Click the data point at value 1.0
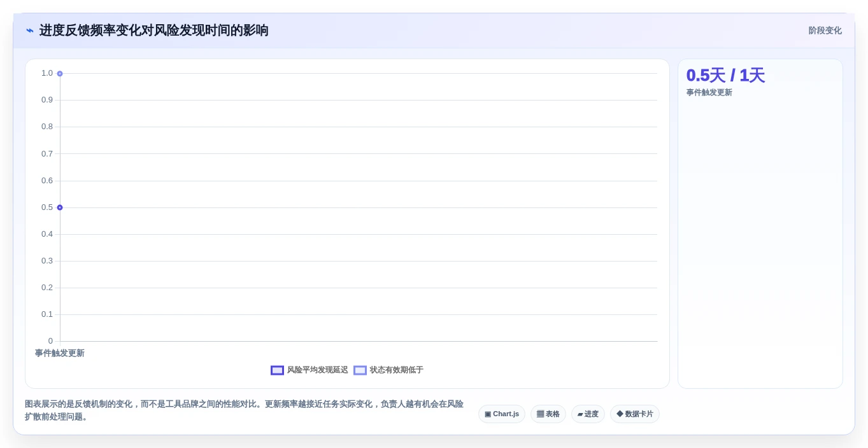The height and width of the screenshot is (448, 868). coord(60,74)
